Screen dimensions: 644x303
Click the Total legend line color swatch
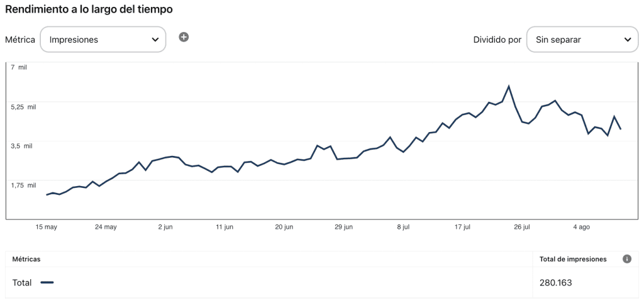point(47,283)
